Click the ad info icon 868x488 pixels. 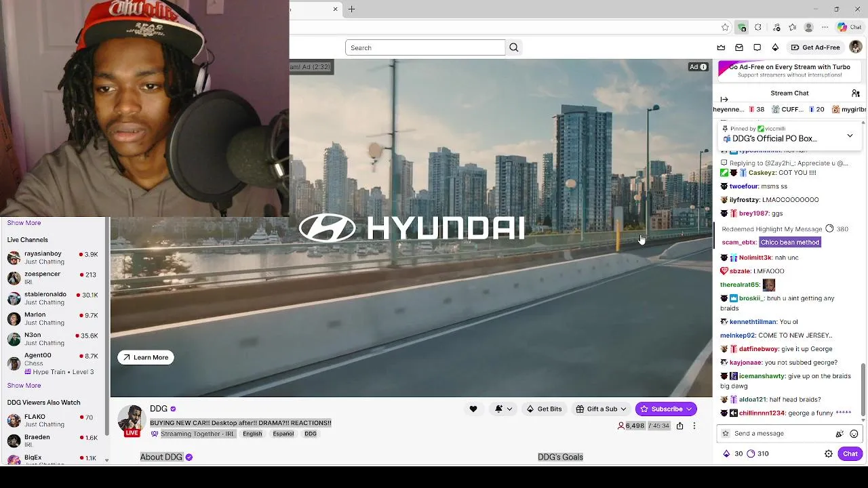703,67
